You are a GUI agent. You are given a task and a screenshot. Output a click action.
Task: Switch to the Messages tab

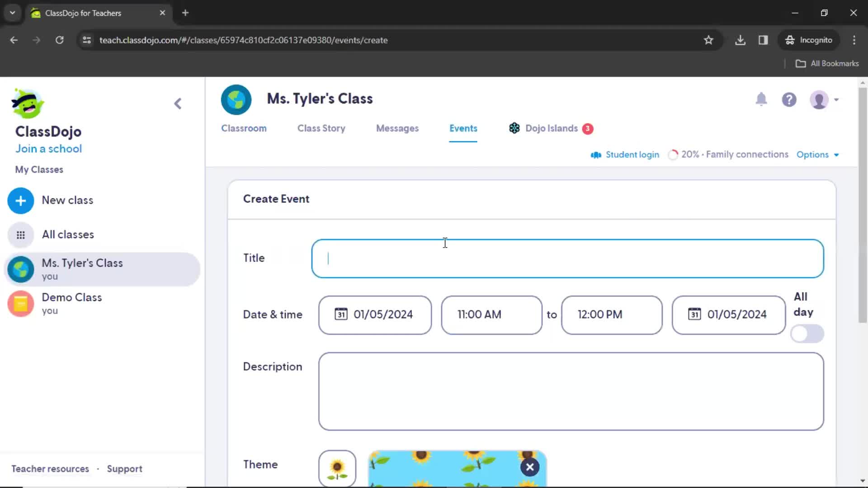click(397, 128)
